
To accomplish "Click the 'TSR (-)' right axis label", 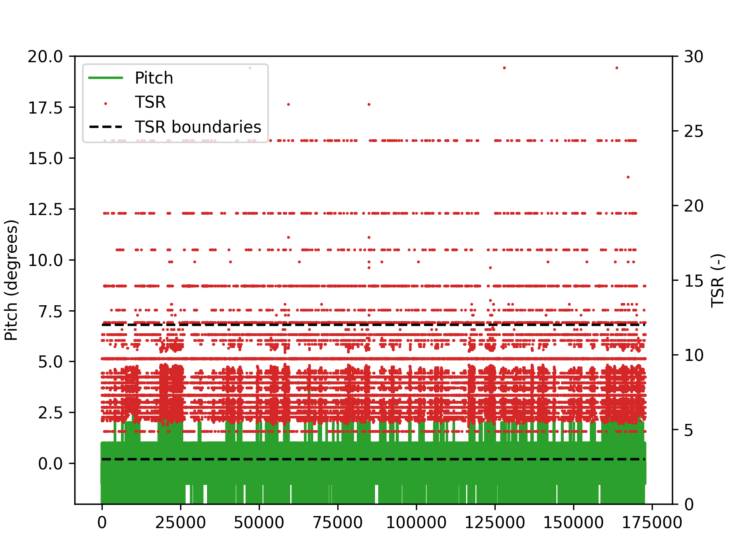I will [x=718, y=280].
